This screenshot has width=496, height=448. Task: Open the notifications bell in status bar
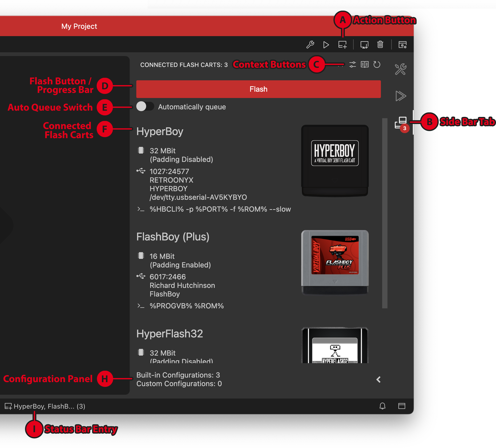pos(382,406)
